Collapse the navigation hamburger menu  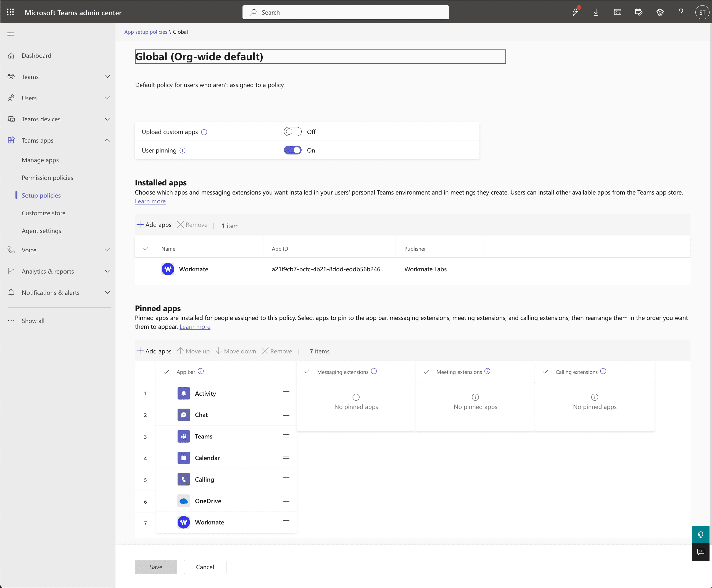pos(11,34)
